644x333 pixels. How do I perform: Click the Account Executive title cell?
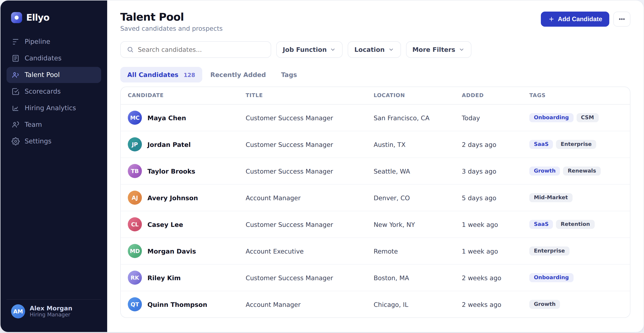(x=274, y=251)
